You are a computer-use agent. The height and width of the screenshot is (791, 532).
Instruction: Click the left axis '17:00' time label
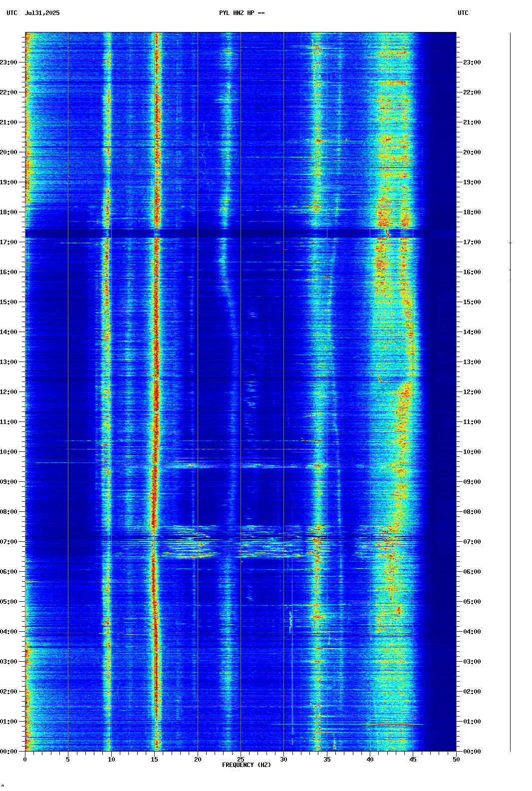pos(8,242)
